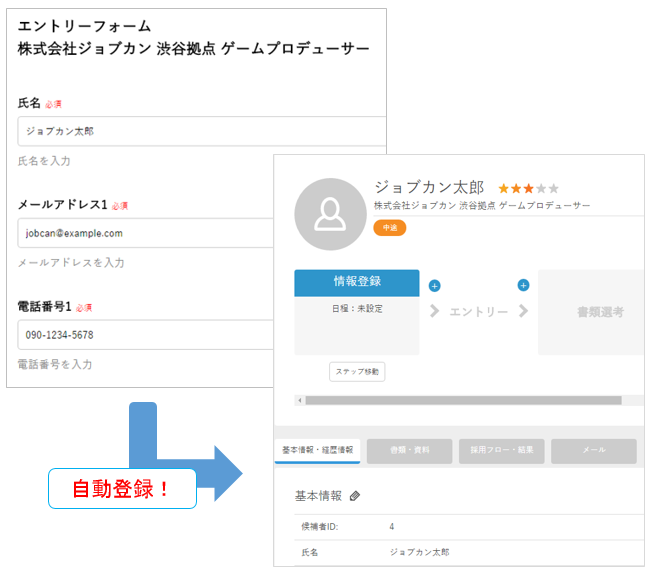Viewport: 653px width, 576px height.
Task: Click the candidate profile avatar icon
Action: pos(329,213)
